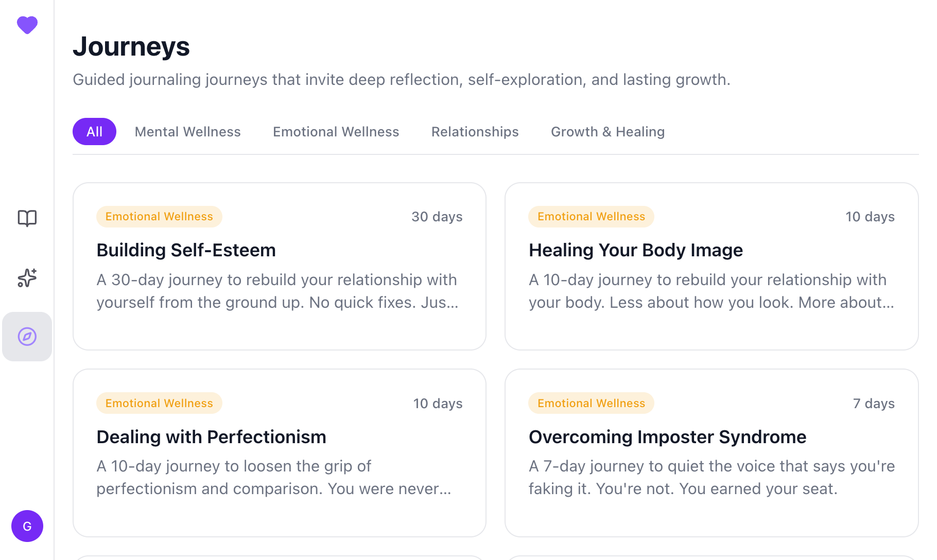Click the purple heart logo icon

point(27,25)
